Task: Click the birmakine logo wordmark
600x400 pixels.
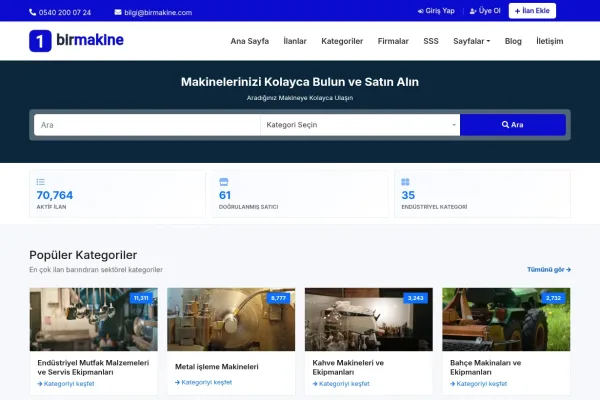Action: click(90, 40)
